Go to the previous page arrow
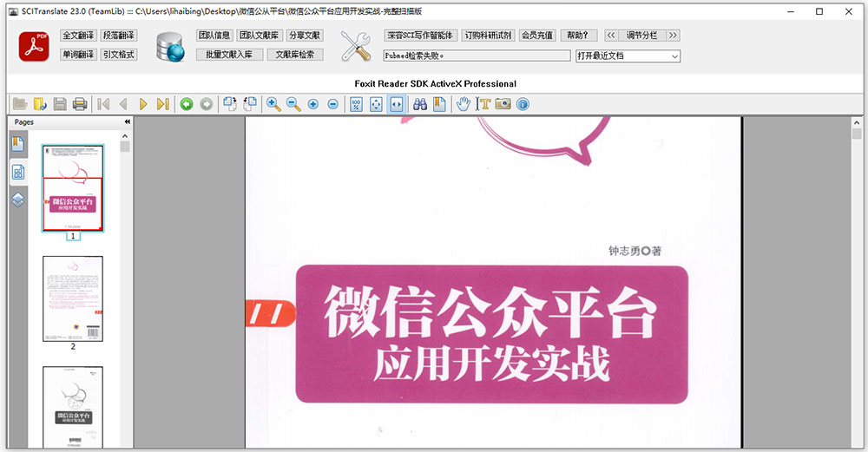 coord(123,104)
